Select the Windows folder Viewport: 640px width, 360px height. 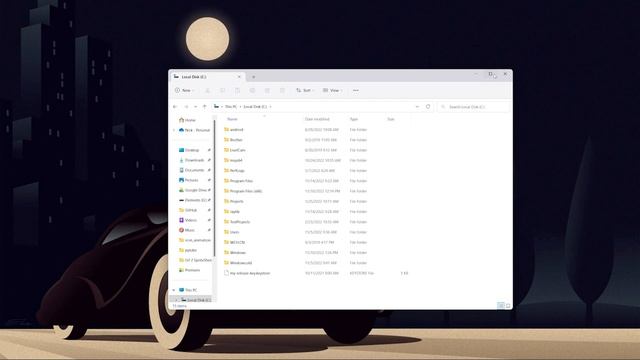click(x=235, y=253)
